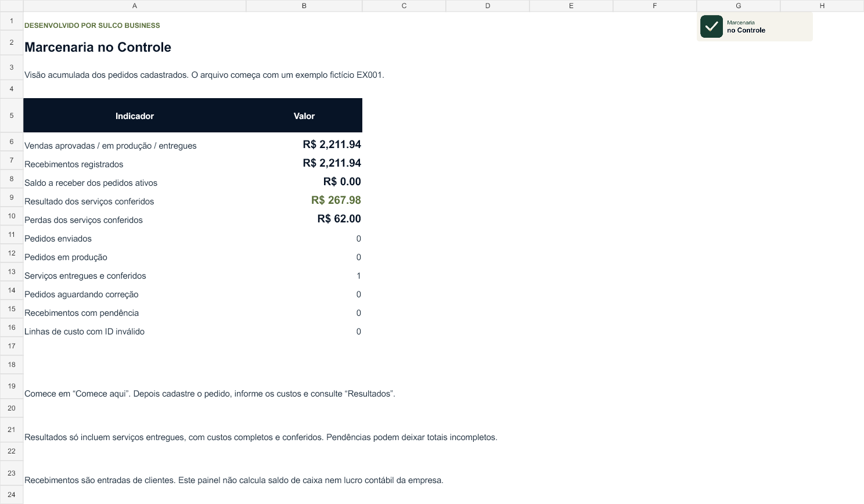Click the R$ 0.00 value
Screen dimensions: 864x504
tap(342, 182)
